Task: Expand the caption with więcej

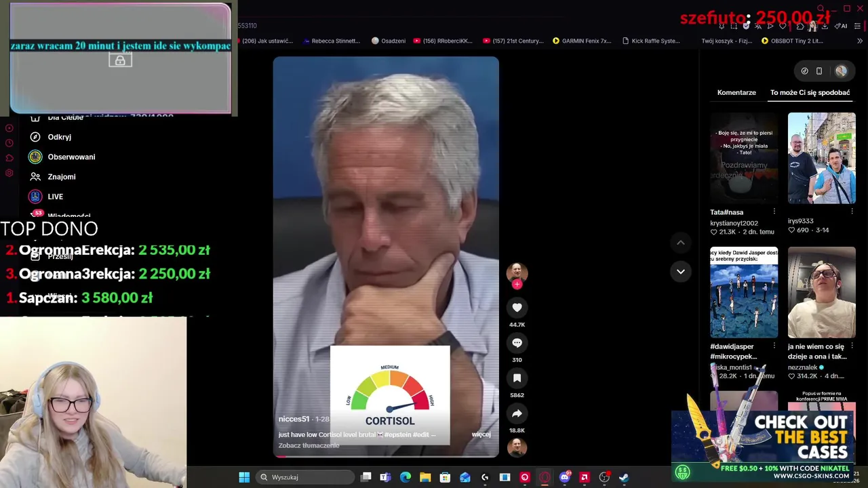Action: (x=481, y=434)
